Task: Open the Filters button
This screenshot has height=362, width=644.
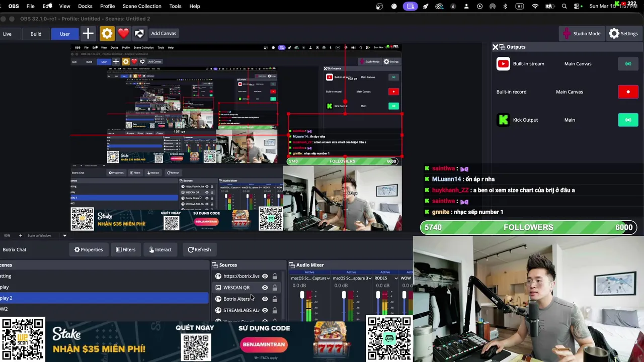Action: coord(125,249)
